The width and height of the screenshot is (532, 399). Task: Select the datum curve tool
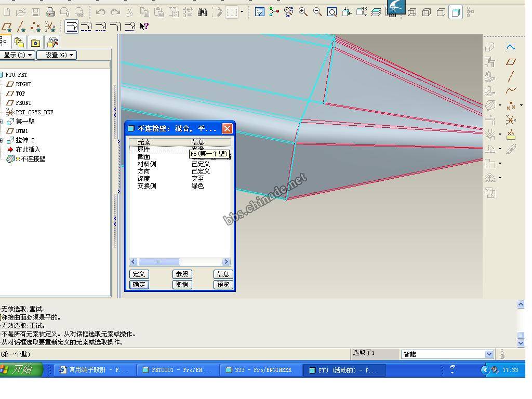(x=511, y=90)
